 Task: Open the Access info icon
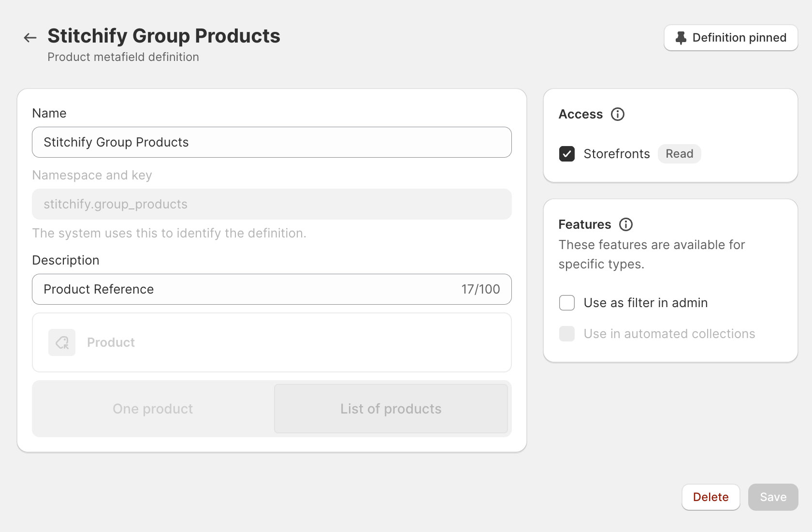pos(618,114)
